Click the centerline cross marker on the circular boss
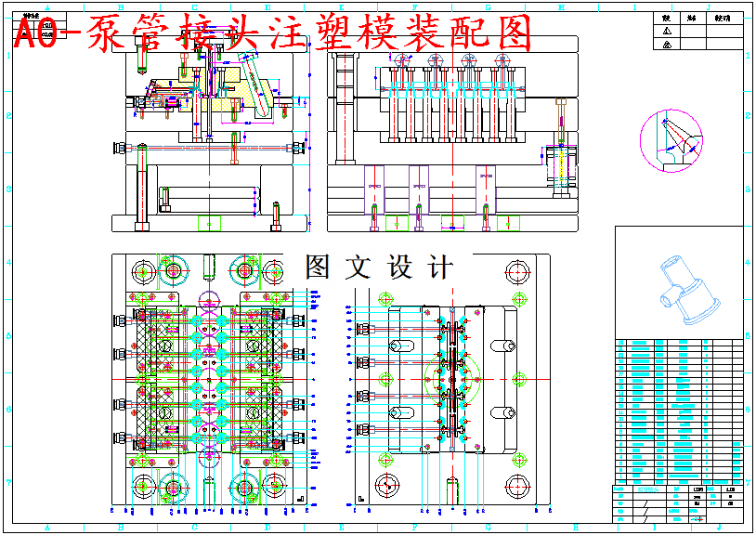The image size is (756, 535). 454,379
